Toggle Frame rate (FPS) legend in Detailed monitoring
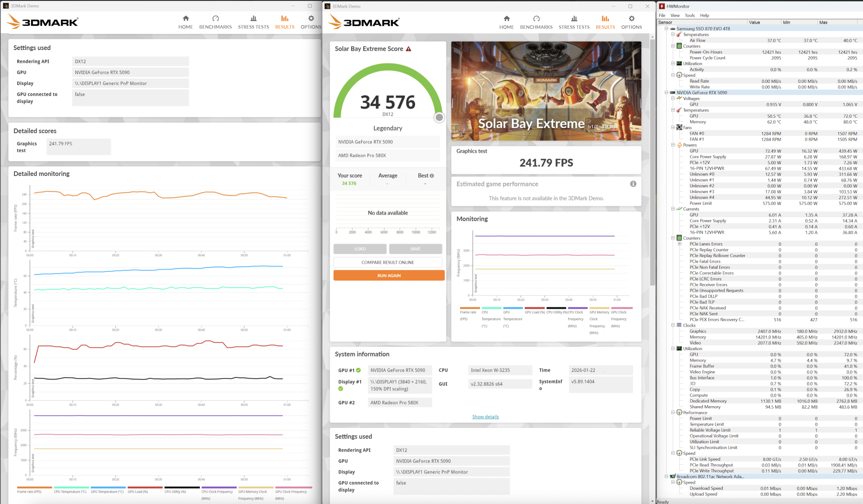 pyautogui.click(x=29, y=491)
